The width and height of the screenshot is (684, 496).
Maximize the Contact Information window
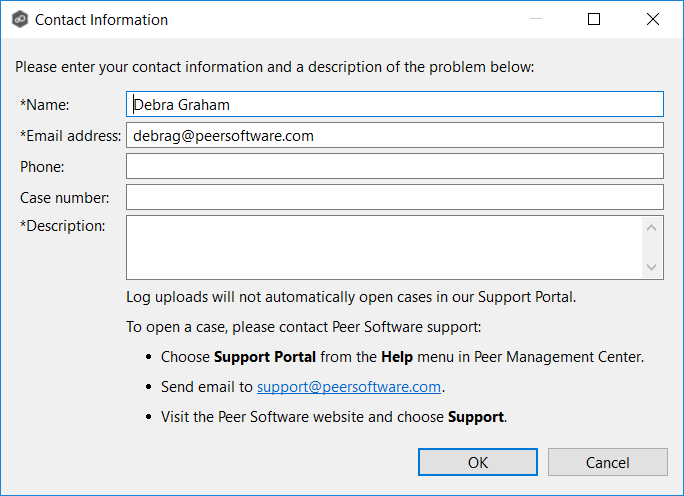(x=594, y=20)
